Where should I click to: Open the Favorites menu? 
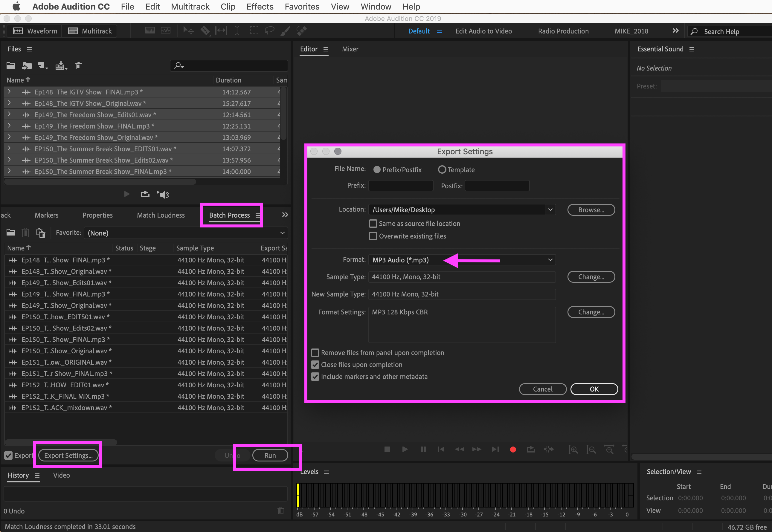click(x=302, y=7)
